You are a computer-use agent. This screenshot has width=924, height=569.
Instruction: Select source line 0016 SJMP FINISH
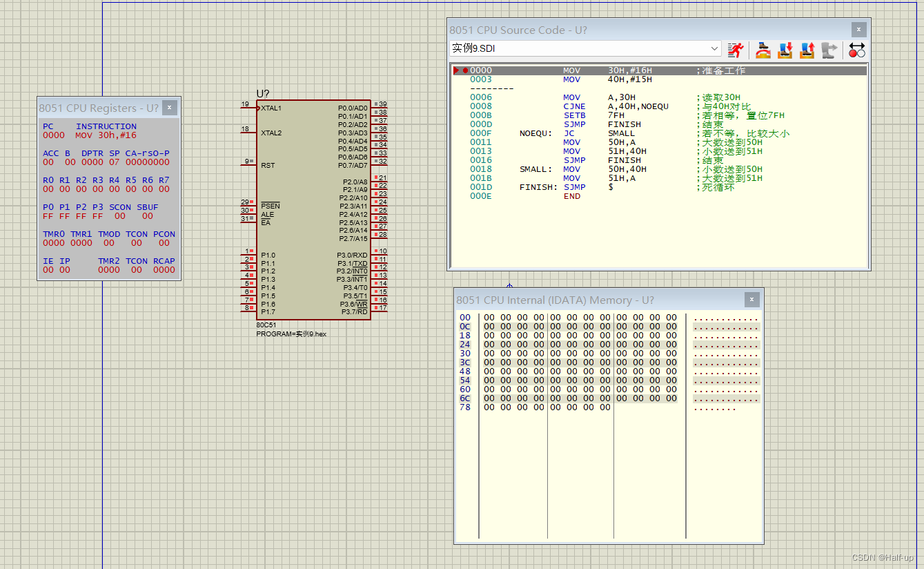(x=659, y=160)
